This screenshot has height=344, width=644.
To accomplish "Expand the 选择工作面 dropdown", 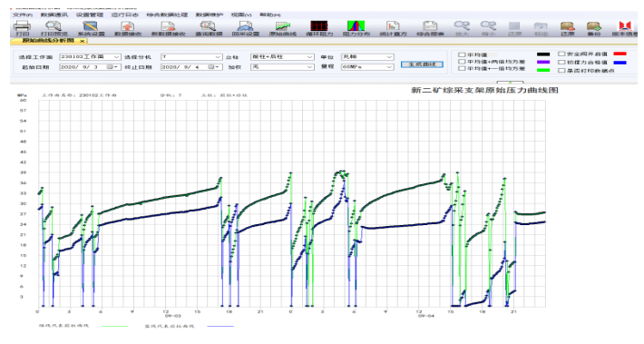I will 90,57.
